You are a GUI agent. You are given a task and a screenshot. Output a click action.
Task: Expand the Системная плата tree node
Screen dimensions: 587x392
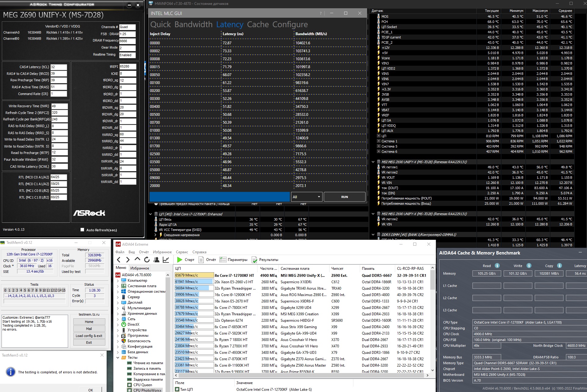click(118, 286)
